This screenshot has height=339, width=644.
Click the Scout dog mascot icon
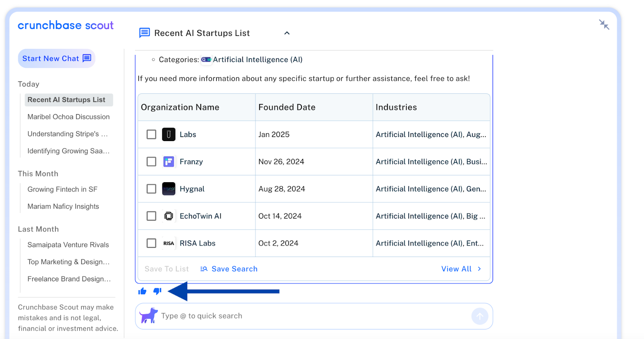(149, 316)
